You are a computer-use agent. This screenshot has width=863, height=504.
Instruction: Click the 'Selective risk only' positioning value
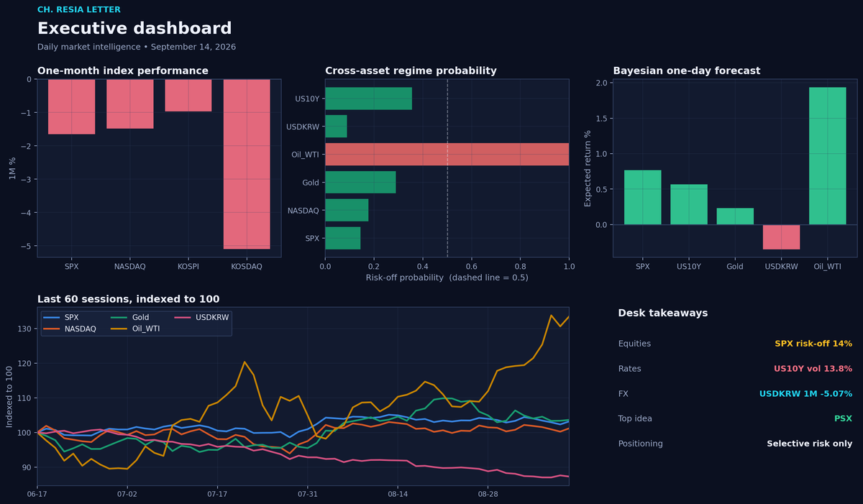point(809,444)
